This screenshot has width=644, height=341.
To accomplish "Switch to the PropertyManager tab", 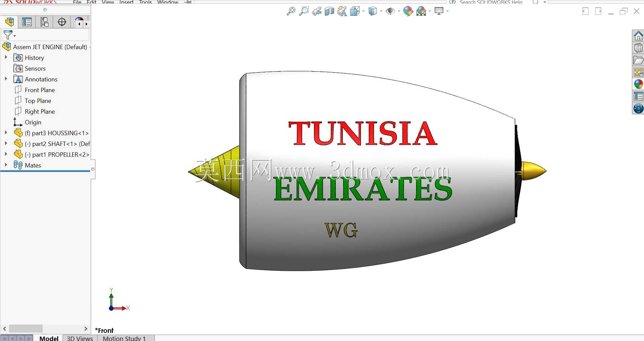I will coord(27,22).
